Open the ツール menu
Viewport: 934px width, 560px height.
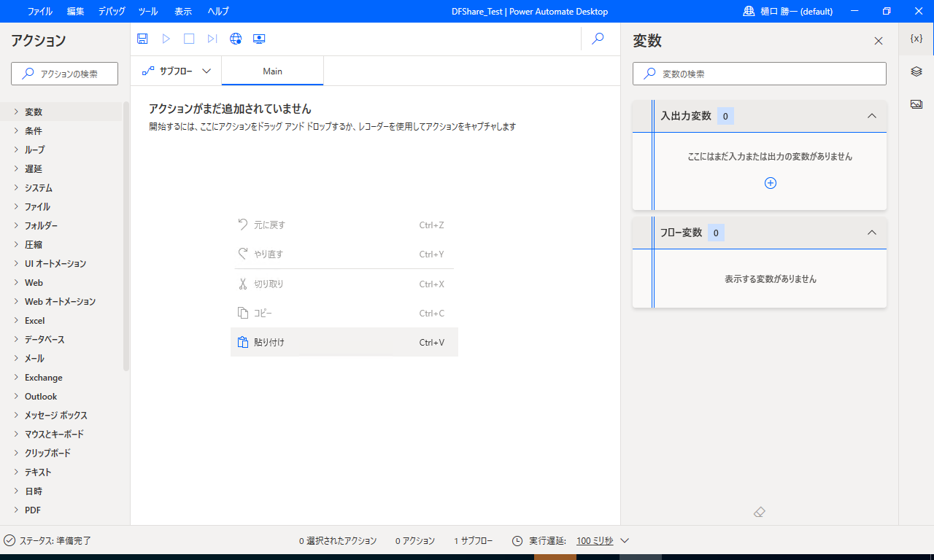[x=147, y=11]
